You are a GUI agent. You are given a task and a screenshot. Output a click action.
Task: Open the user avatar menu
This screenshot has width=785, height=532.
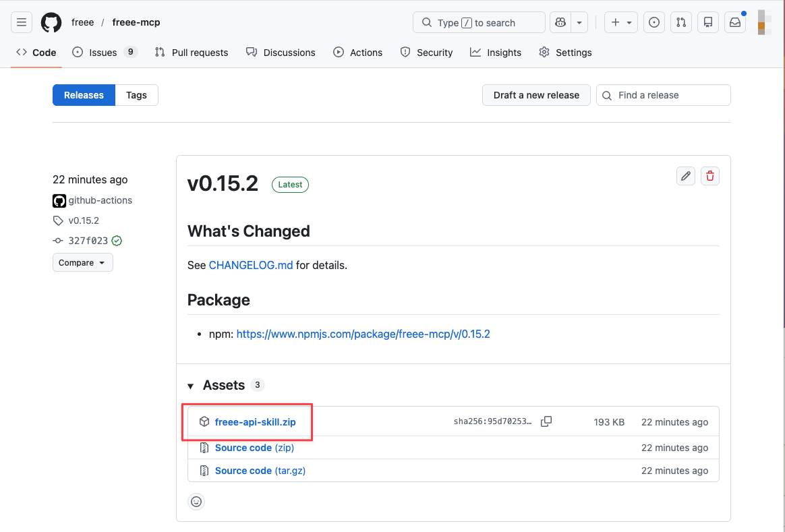761,22
